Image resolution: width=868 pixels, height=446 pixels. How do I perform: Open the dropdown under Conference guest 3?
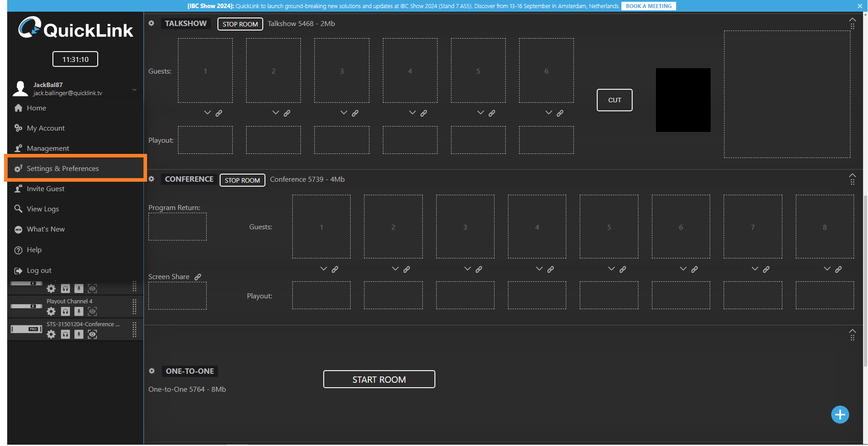point(468,269)
